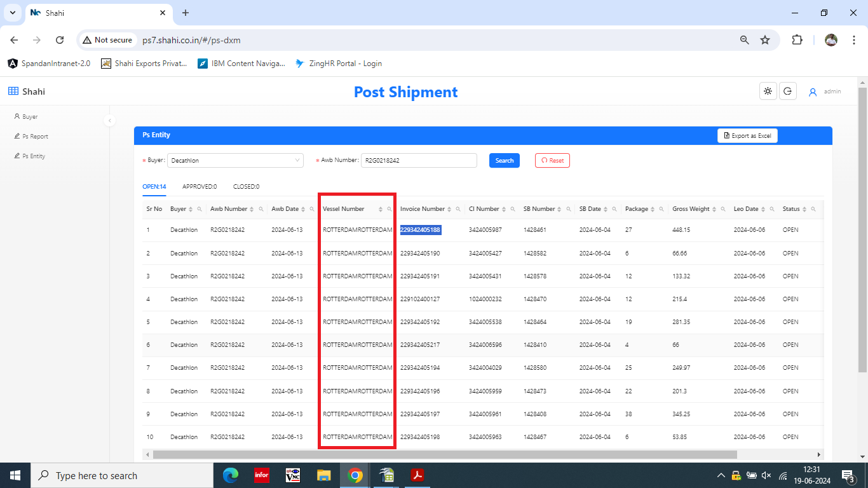Viewport: 868px width, 488px height.
Task: Open SpandanIntranet-2.0 bookmark
Action: tap(49, 64)
